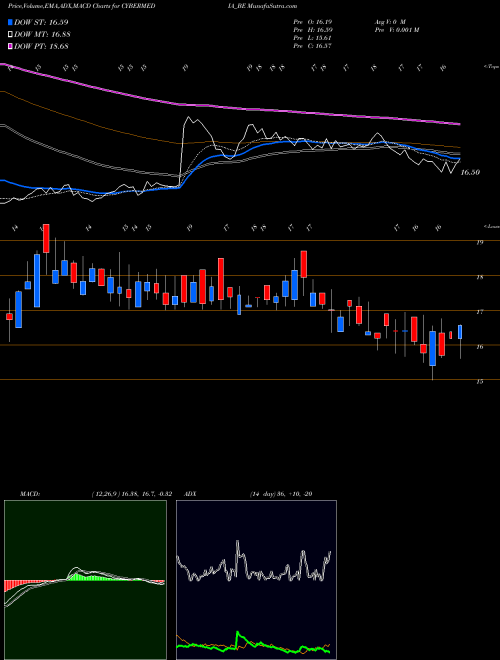Click the 'Avg V: 0 M' value
The height and width of the screenshot is (660, 500).
[x=389, y=21]
